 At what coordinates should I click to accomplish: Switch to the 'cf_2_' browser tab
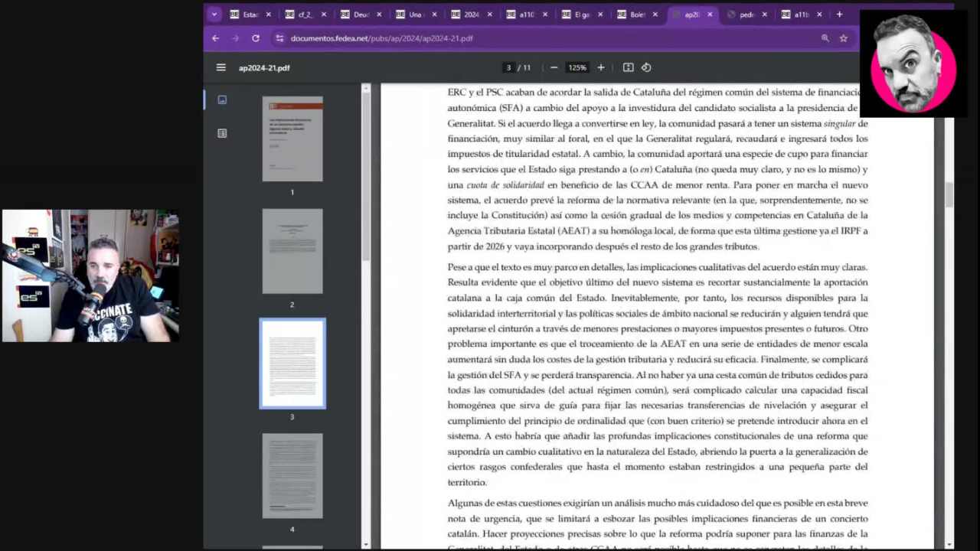(x=305, y=15)
